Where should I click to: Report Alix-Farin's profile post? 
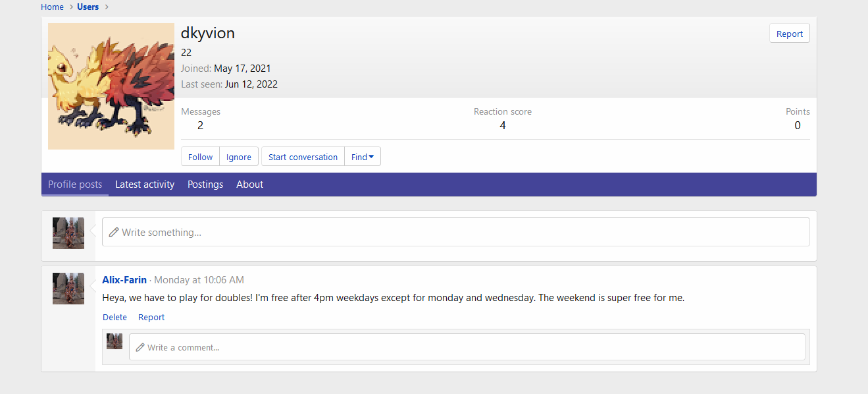151,317
